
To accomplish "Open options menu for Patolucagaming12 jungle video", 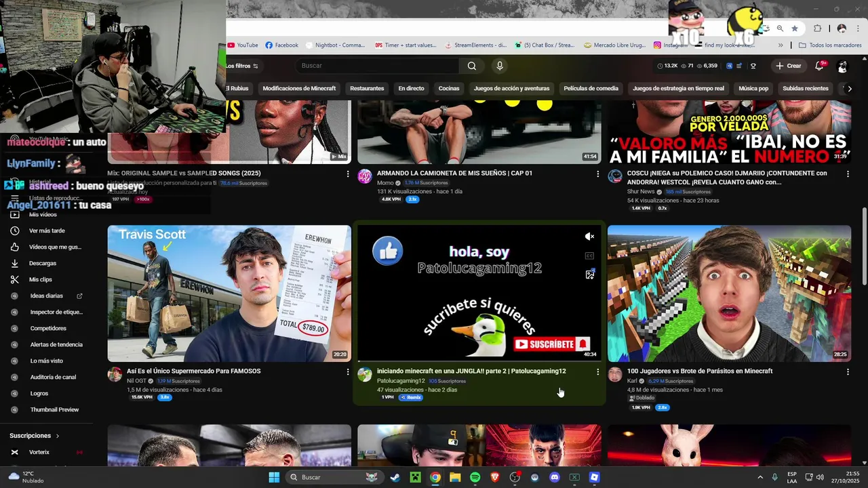I will tap(597, 371).
